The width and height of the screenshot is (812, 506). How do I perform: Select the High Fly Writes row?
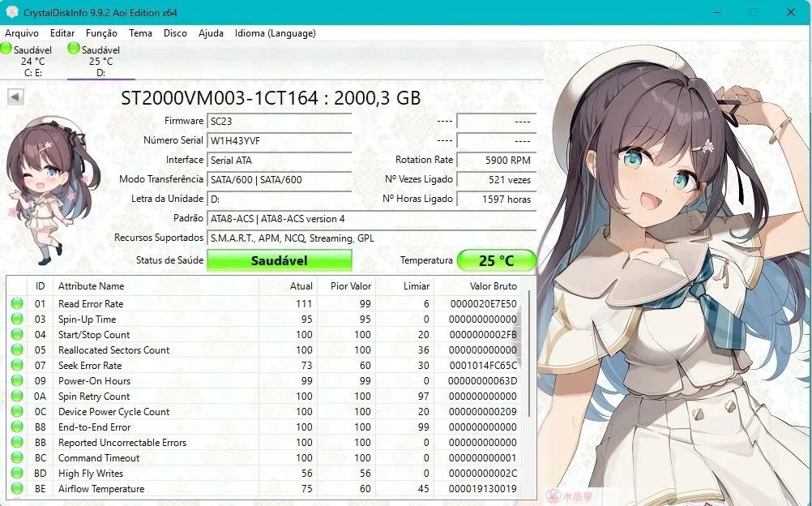pyautogui.click(x=264, y=474)
